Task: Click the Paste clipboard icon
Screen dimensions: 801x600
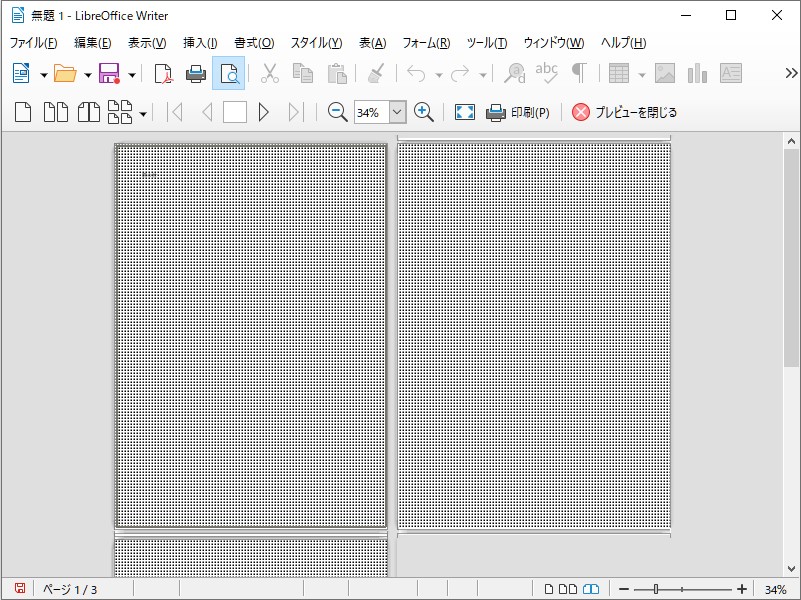Action: pos(337,74)
